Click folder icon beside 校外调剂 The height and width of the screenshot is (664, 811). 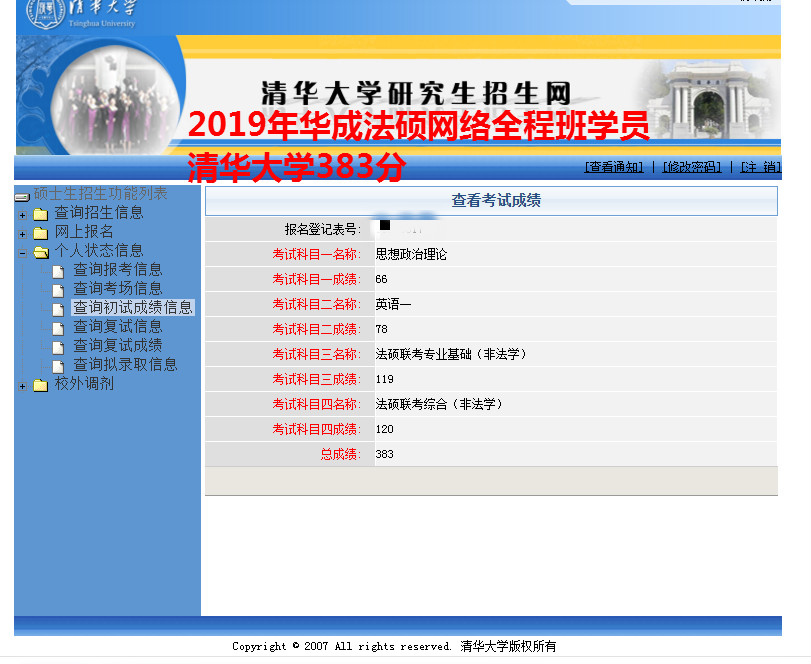coord(40,385)
